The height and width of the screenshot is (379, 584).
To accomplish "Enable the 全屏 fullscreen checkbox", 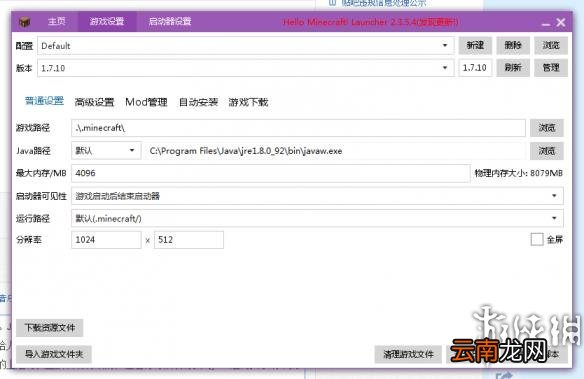I will [537, 239].
